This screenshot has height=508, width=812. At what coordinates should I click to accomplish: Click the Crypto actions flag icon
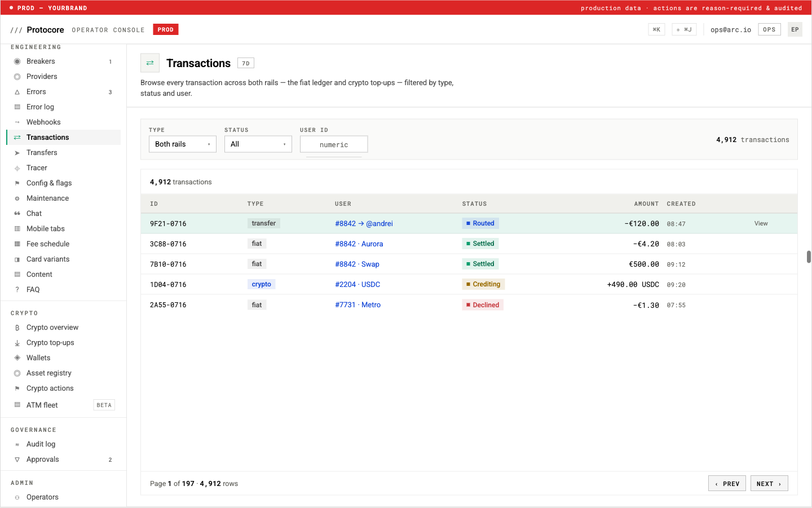tap(17, 388)
